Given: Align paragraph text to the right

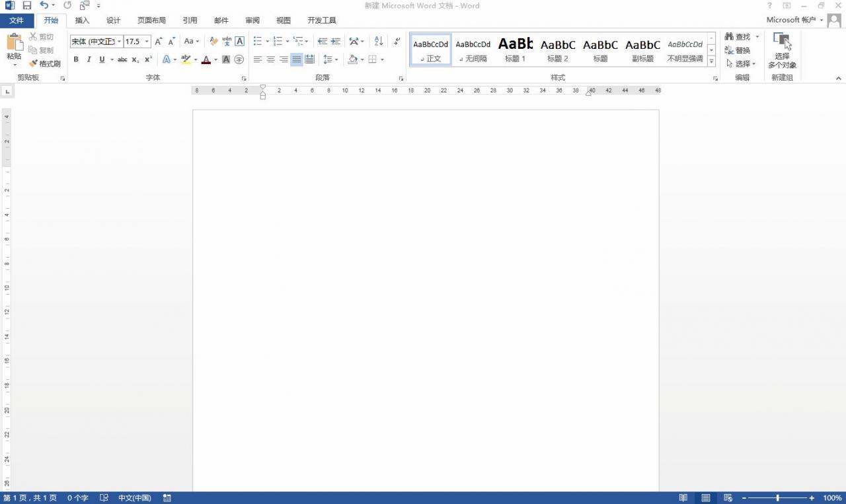Looking at the screenshot, I should coord(284,59).
